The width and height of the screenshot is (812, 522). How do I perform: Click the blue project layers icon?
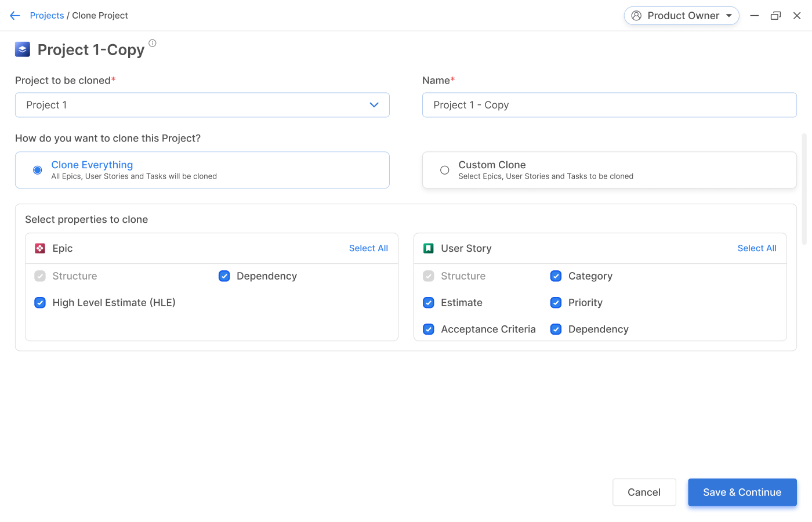click(23, 49)
